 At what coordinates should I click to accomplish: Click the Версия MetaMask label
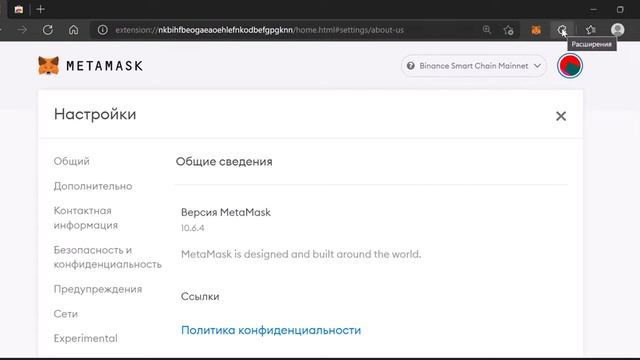pyautogui.click(x=226, y=212)
